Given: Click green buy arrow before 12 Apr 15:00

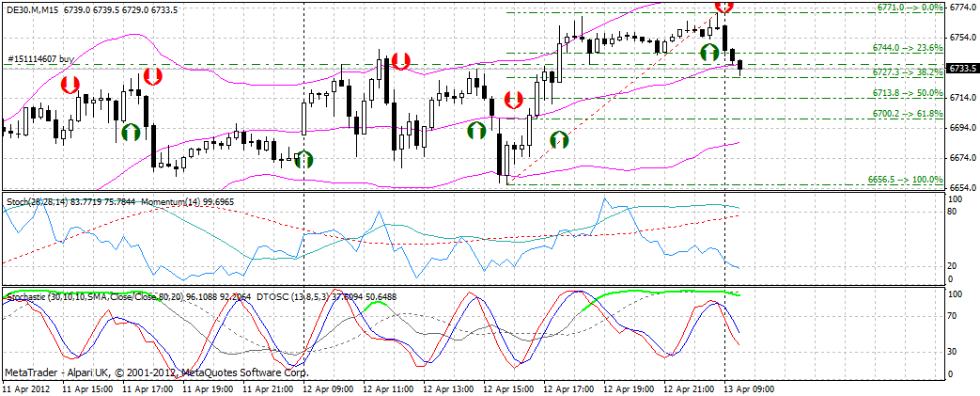Looking at the screenshot, I should [477, 130].
